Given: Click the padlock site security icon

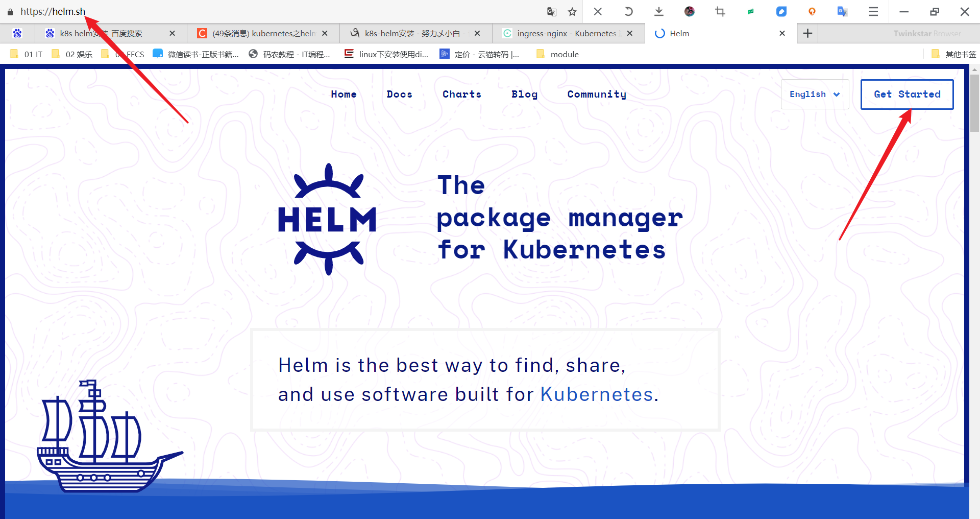Looking at the screenshot, I should pos(10,11).
